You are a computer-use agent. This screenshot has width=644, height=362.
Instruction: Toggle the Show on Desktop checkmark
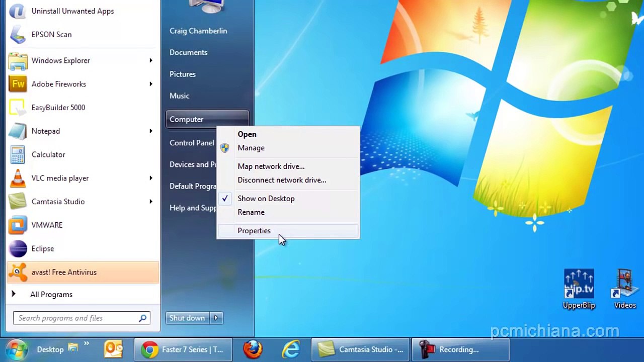coord(225,199)
